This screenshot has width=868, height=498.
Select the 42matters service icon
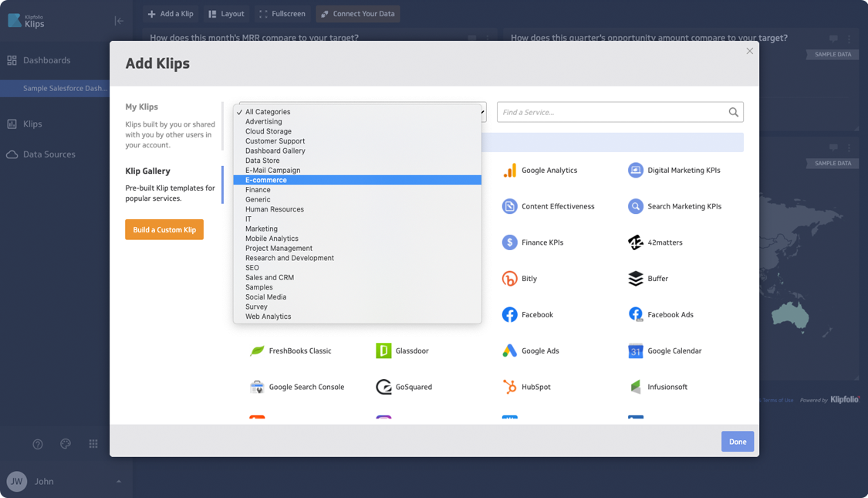(x=636, y=242)
